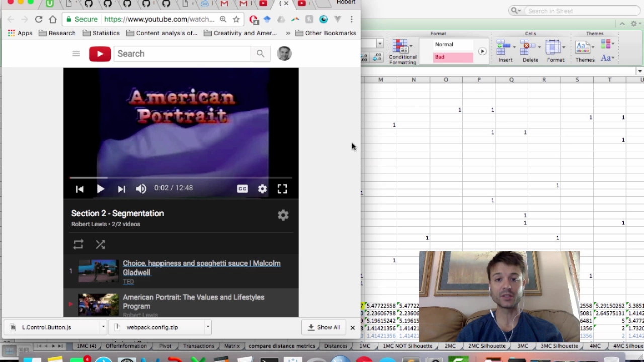Expand the Excel formula bar
The height and width of the screenshot is (362, 644).
click(x=640, y=71)
